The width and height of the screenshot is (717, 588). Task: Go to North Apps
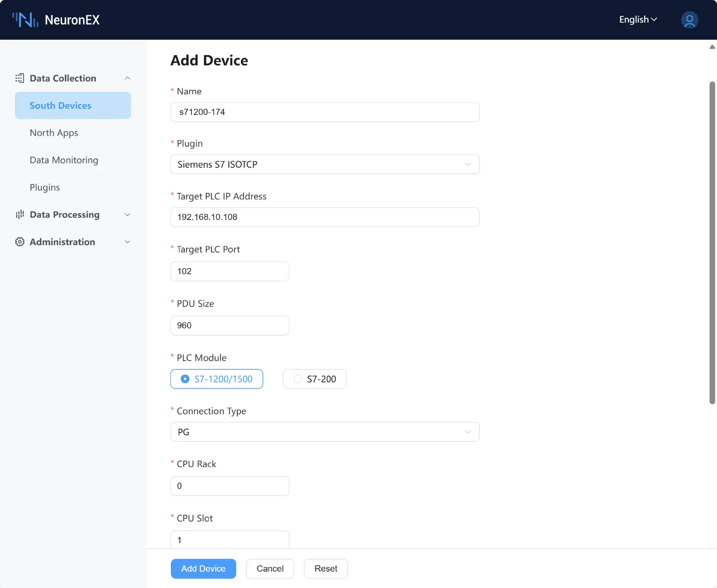pyautogui.click(x=54, y=133)
